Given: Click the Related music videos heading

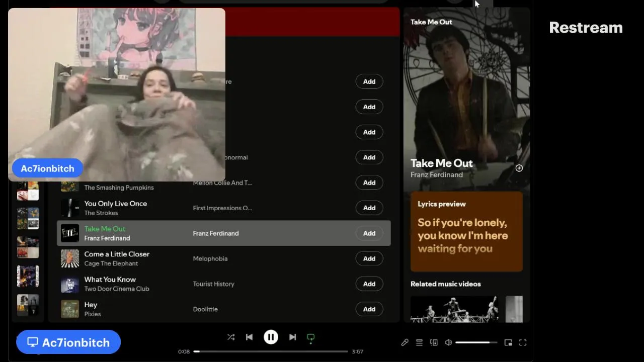Looking at the screenshot, I should tap(446, 284).
